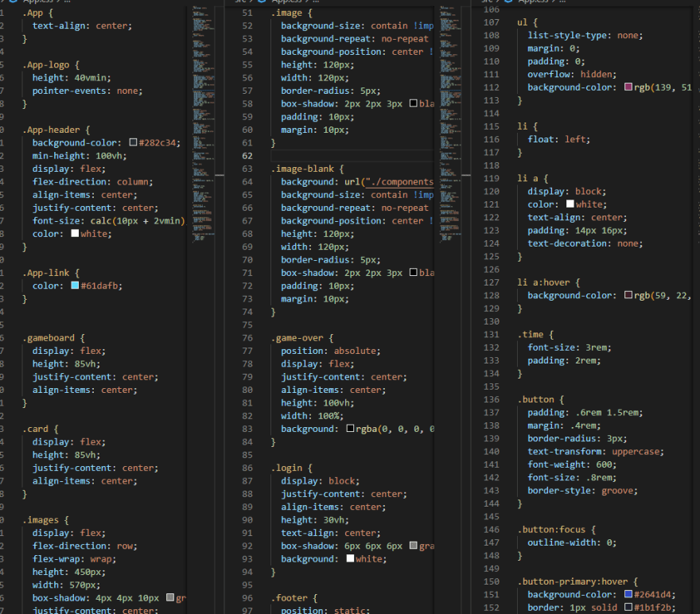The image size is (700, 614).
Task: Click gray swatch on .images box-shadow line
Action: pos(170,597)
